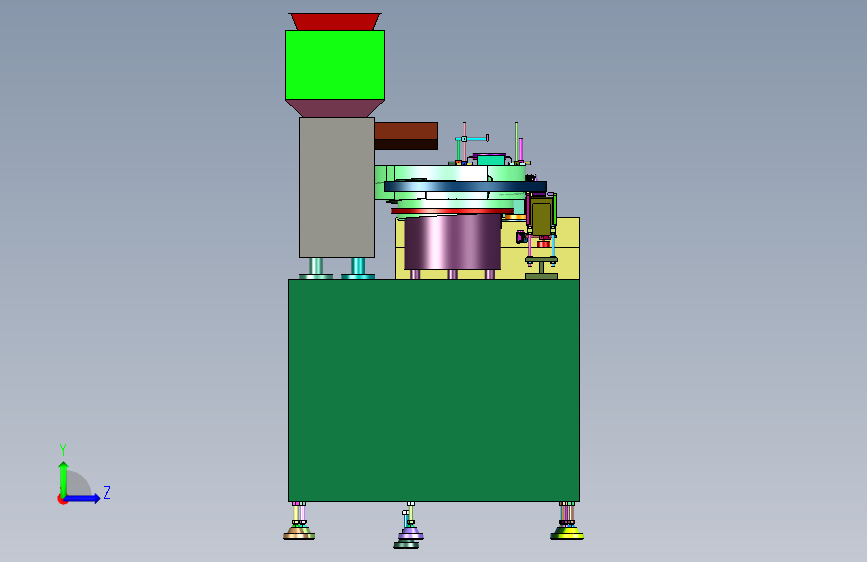Pick the maroon funnel beneath the green hopper
The width and height of the screenshot is (867, 562).
[335, 108]
